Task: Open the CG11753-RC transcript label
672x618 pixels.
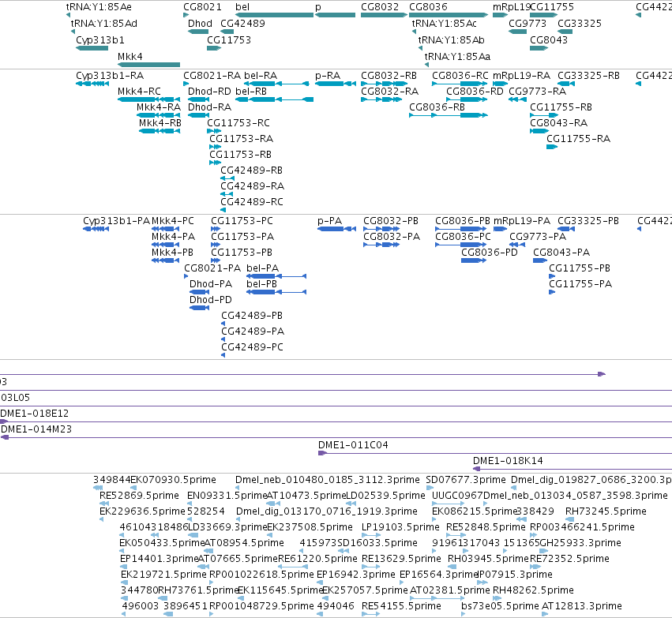Action: click(x=238, y=123)
